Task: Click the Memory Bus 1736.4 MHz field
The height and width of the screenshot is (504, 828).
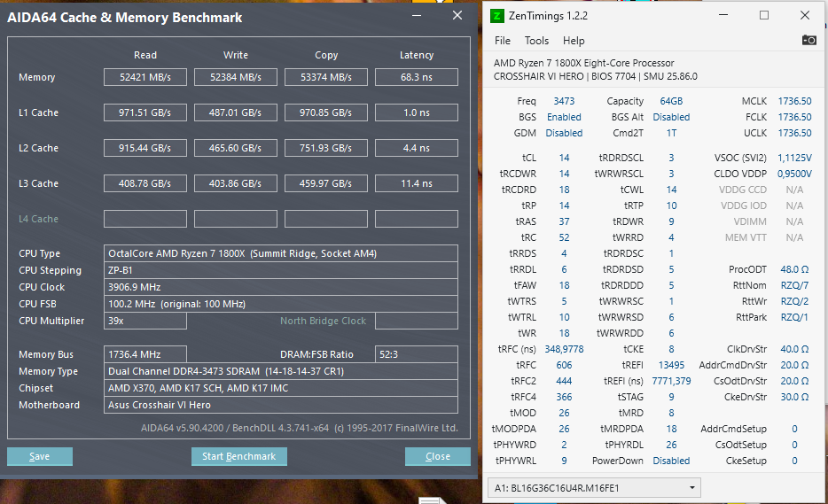Action: (x=145, y=354)
